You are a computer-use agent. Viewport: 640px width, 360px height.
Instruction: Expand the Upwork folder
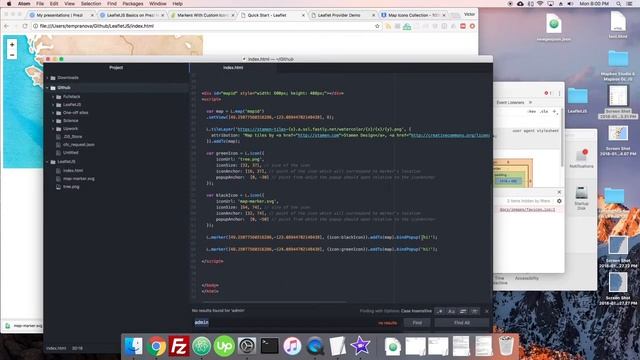pyautogui.click(x=53, y=129)
